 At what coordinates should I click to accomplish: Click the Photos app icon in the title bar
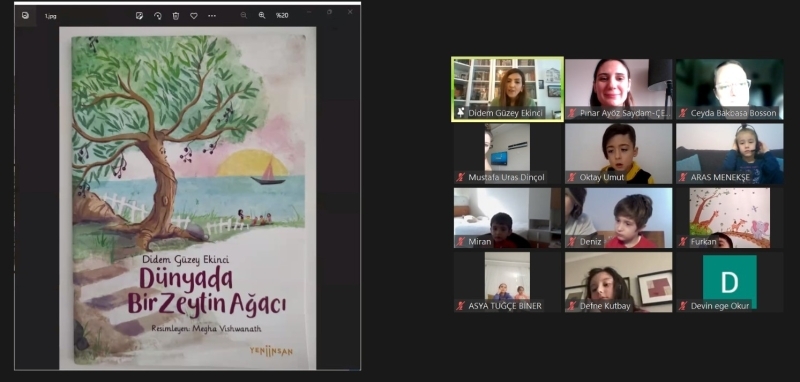tap(25, 15)
